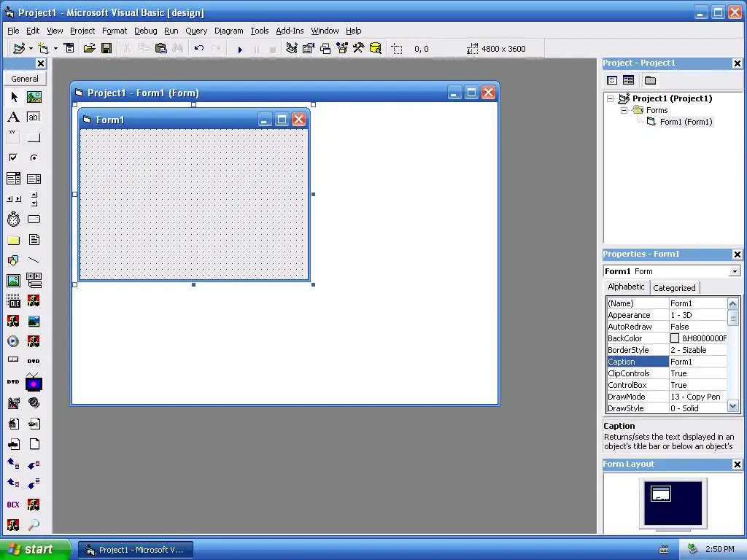Select the OLE container tool

click(14, 301)
